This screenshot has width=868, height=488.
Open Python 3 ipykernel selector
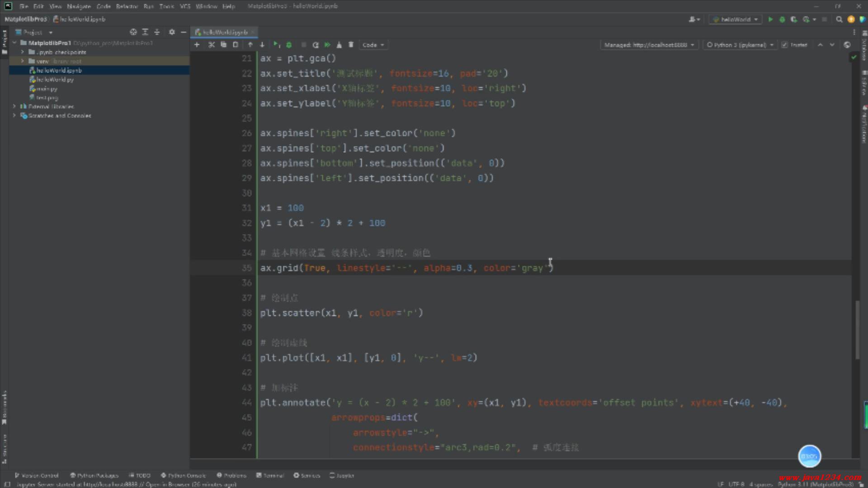coord(740,45)
